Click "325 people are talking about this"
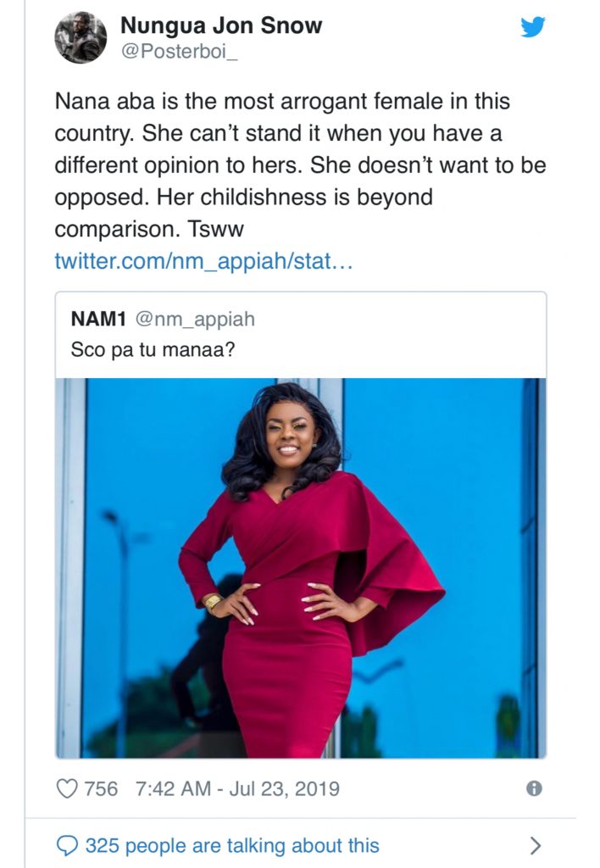 coord(232,845)
